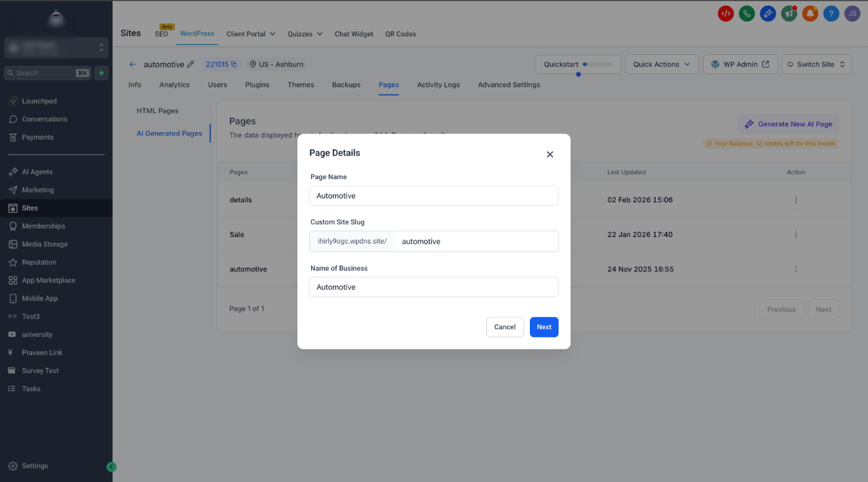Expand the Client Portal dropdown
The image size is (868, 482).
click(251, 34)
